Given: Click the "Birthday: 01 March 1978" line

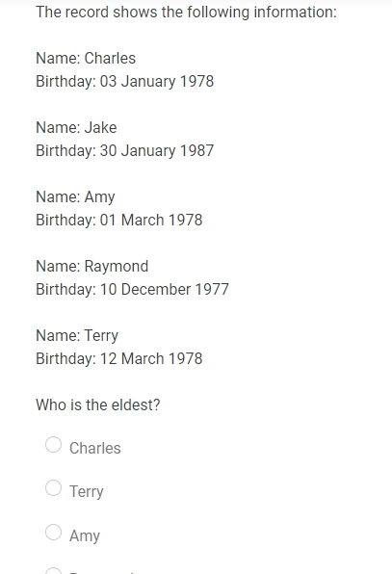Looking at the screenshot, I should click(x=119, y=220).
